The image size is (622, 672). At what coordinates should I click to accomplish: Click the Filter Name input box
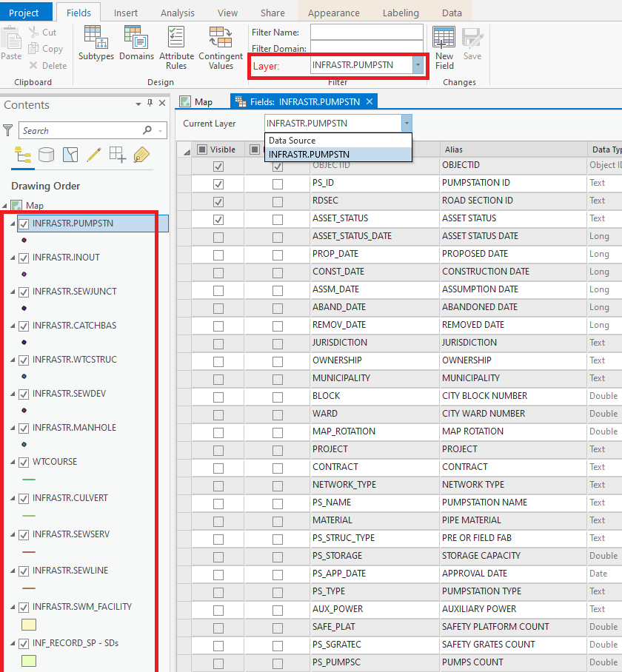pyautogui.click(x=366, y=33)
